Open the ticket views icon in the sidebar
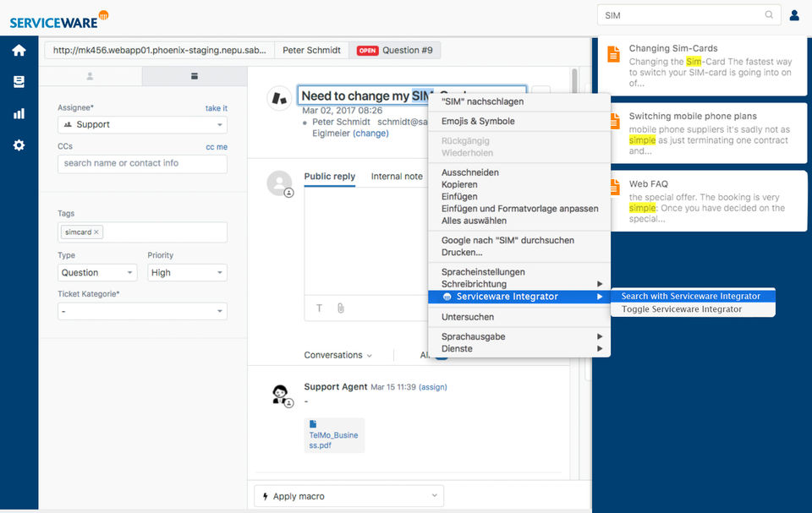This screenshot has width=812, height=513. coord(19,82)
